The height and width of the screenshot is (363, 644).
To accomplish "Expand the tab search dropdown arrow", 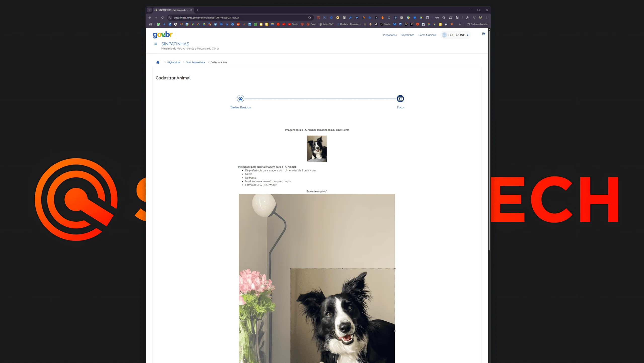I will (149, 10).
